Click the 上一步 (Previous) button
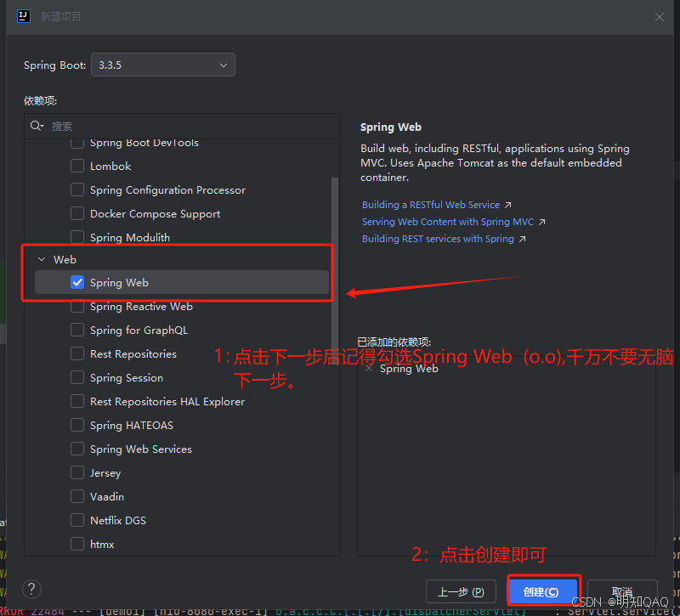 (x=461, y=591)
